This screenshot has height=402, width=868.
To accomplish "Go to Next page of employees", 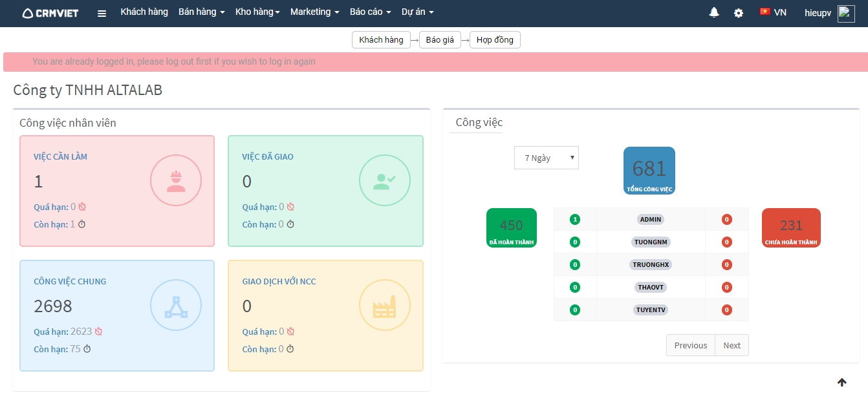I will (732, 345).
